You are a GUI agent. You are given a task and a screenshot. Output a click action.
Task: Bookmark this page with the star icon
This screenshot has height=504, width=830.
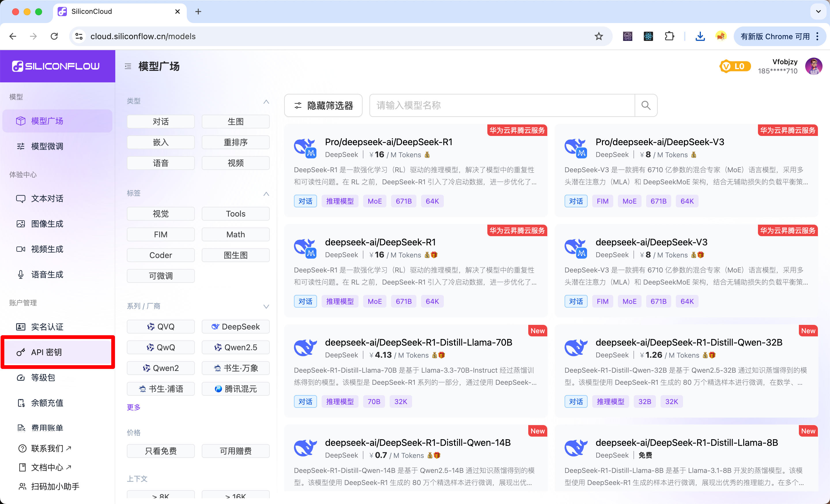click(599, 36)
